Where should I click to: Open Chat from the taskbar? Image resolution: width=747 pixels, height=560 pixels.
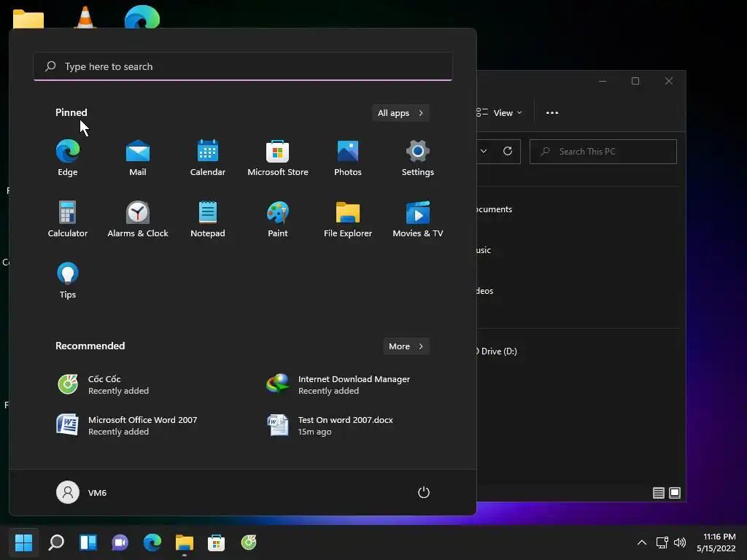pyautogui.click(x=120, y=542)
